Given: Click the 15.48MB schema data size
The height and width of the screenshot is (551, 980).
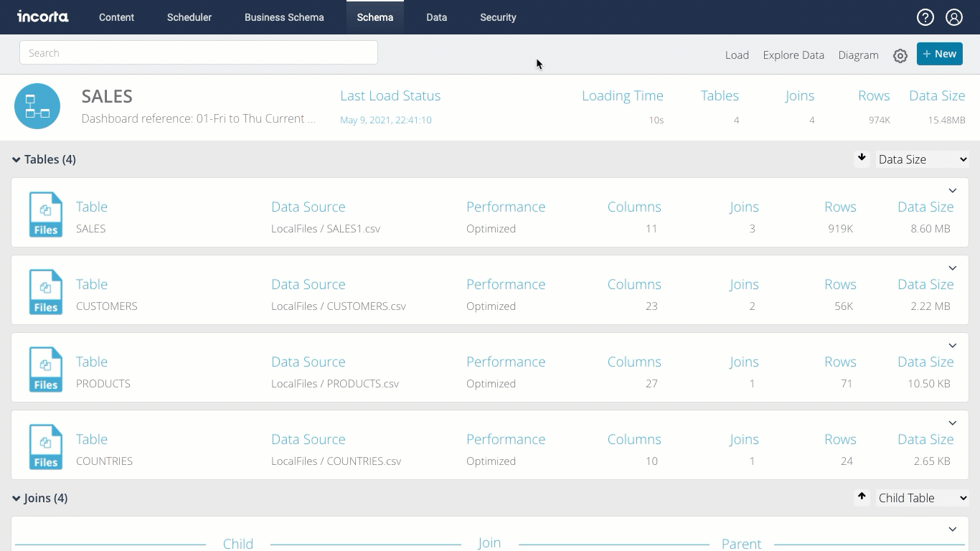Looking at the screenshot, I should [946, 120].
